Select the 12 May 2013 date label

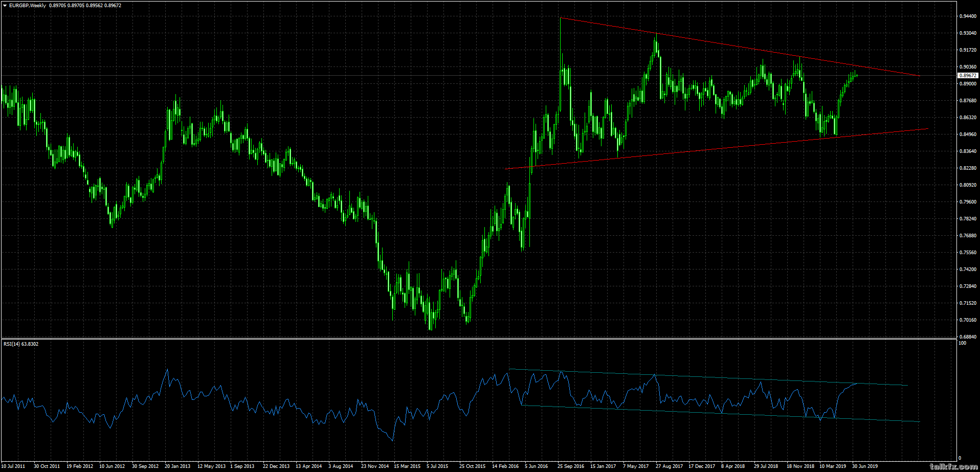(x=211, y=466)
